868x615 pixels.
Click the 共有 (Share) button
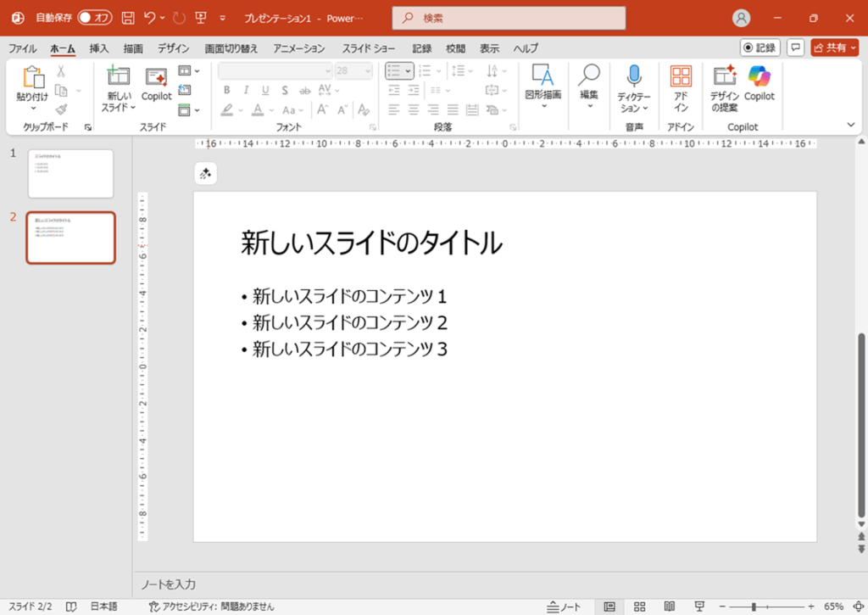click(834, 47)
